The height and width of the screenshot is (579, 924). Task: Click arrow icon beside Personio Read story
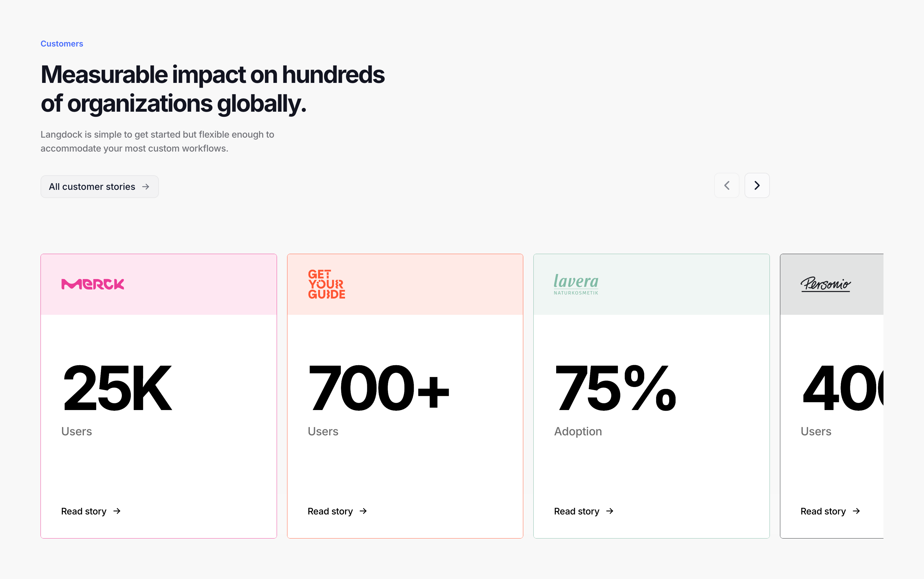857,511
